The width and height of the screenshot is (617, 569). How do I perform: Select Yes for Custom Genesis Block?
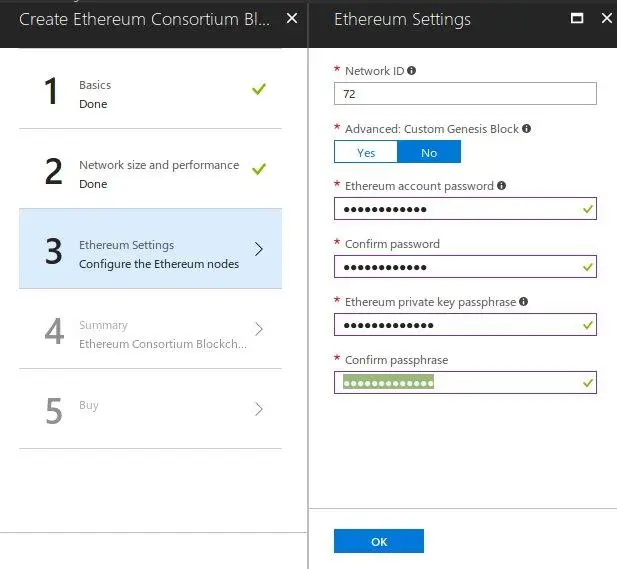point(366,152)
